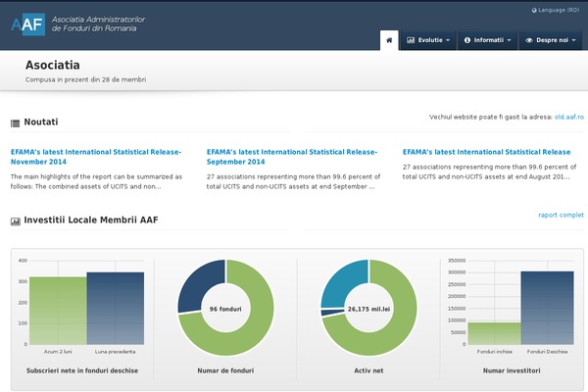Open the third EFAMA Statistical Release article
This screenshot has height=392, width=588.
(x=486, y=152)
